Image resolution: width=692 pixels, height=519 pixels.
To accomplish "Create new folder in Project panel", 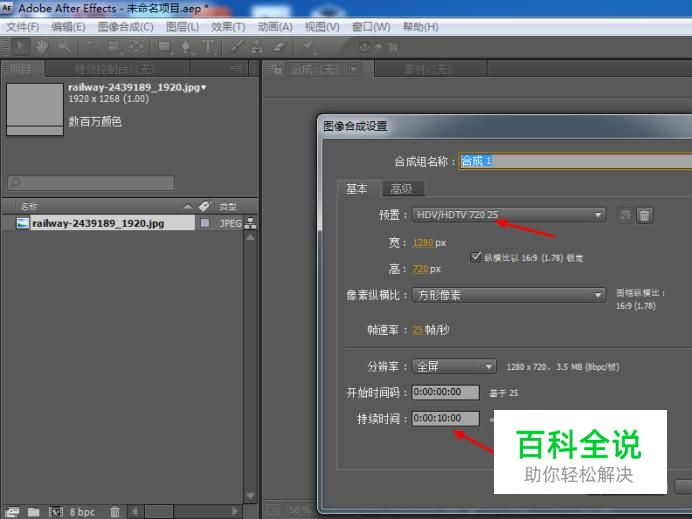I will click(34, 511).
